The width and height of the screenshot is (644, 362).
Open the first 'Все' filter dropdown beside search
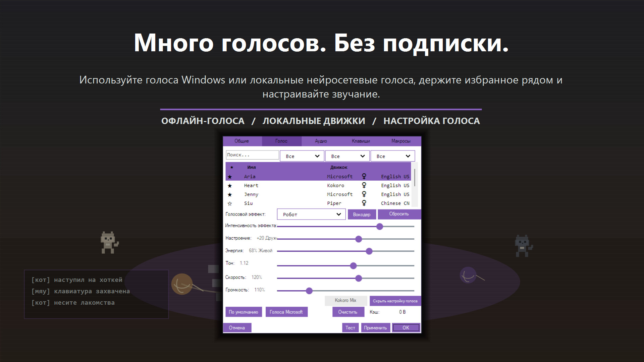pos(302,156)
